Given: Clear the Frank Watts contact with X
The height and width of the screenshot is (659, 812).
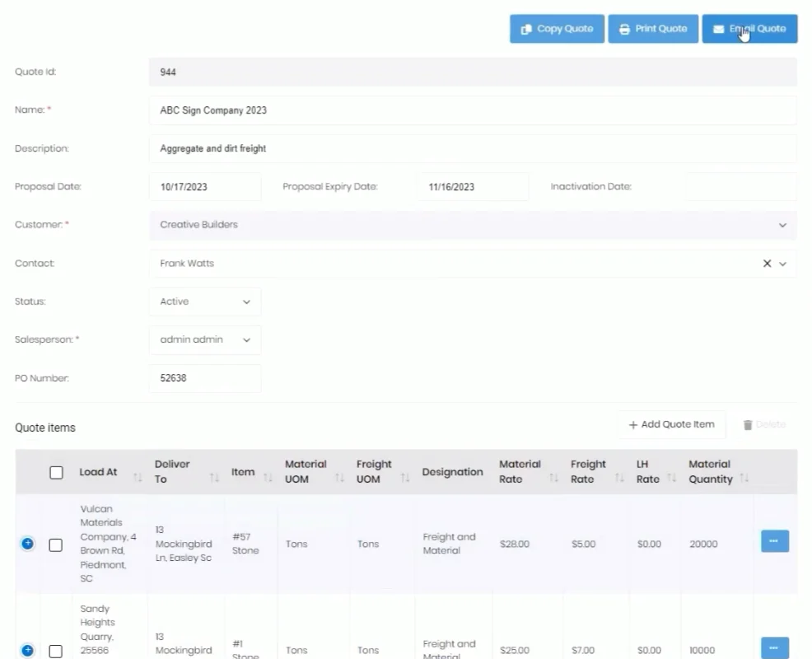Looking at the screenshot, I should coord(767,264).
